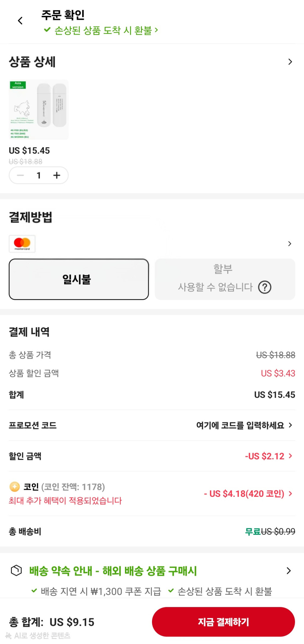Expand the 상품 상세 section chevron
Screen dimensions: 304x644
point(290,62)
